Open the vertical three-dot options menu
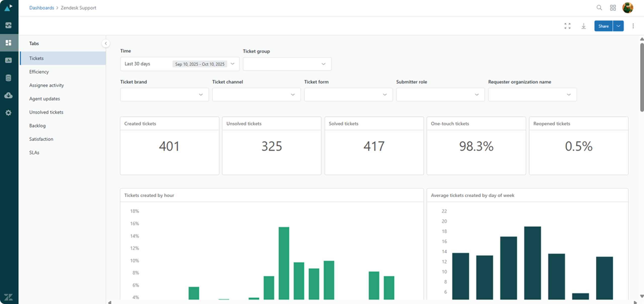This screenshot has width=644, height=304. (633, 26)
